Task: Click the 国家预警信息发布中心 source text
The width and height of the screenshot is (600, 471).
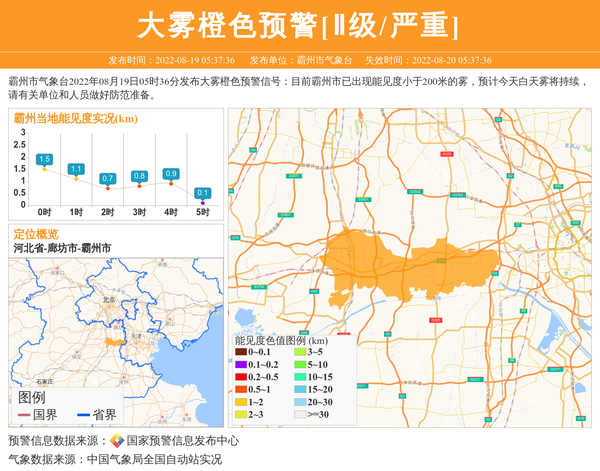Action: pyautogui.click(x=181, y=441)
